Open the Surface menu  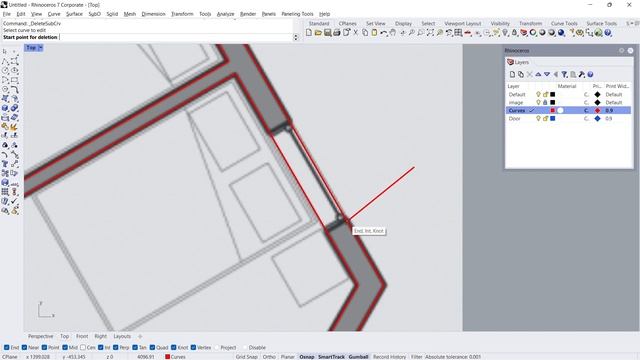tap(74, 14)
